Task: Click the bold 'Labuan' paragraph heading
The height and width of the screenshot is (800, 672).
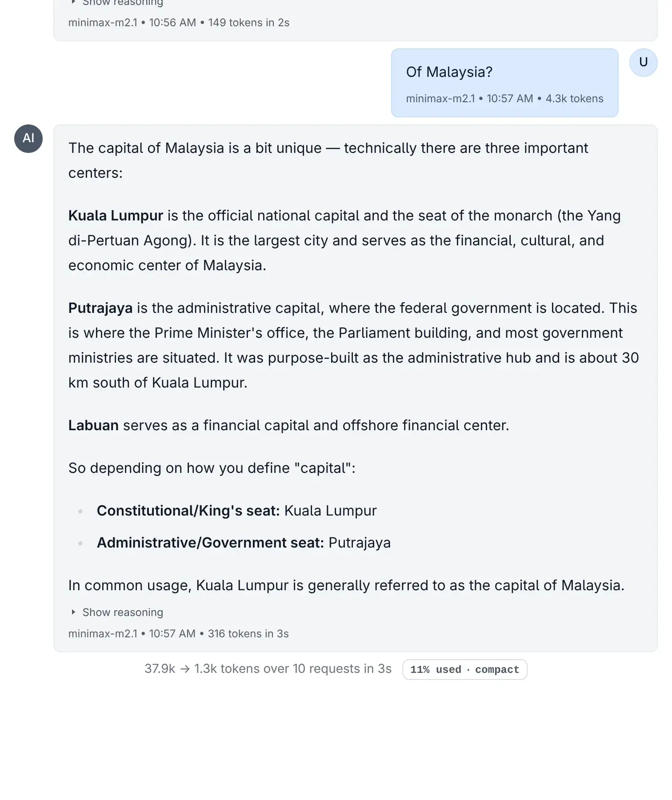Action: (x=93, y=425)
